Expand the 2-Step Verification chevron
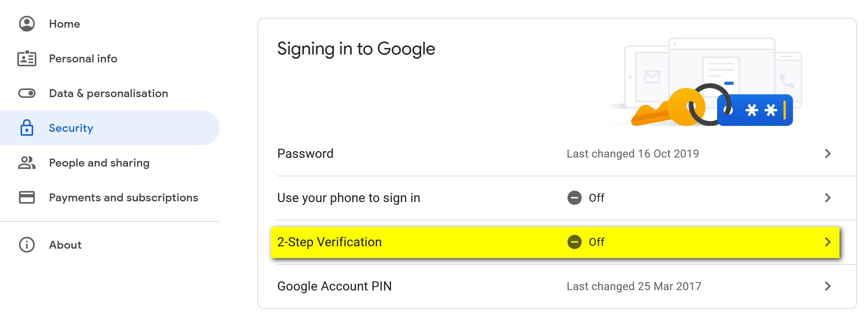This screenshot has width=868, height=326. [x=828, y=242]
